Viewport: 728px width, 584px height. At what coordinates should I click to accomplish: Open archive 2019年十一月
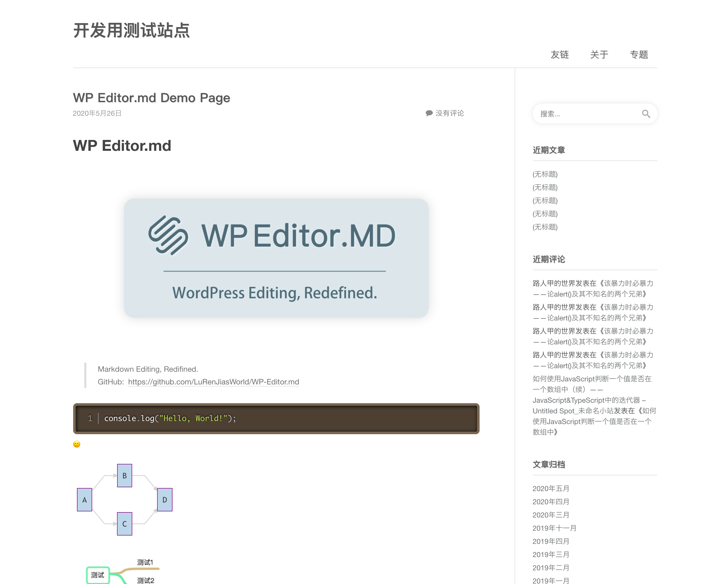(x=555, y=528)
